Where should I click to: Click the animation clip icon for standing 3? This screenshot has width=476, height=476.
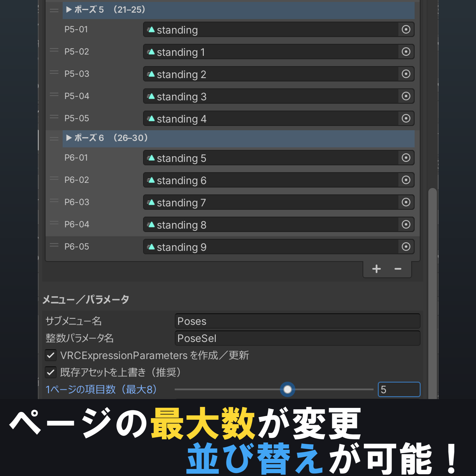tap(151, 96)
